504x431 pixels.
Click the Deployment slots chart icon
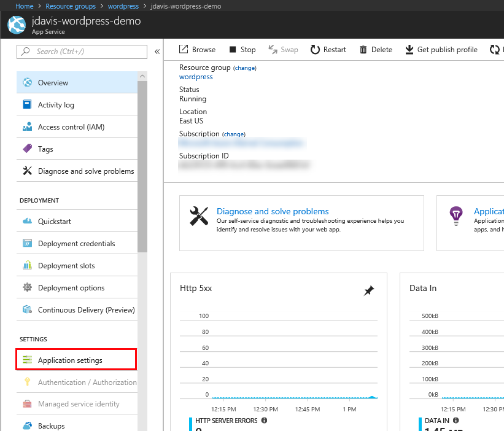tap(28, 265)
